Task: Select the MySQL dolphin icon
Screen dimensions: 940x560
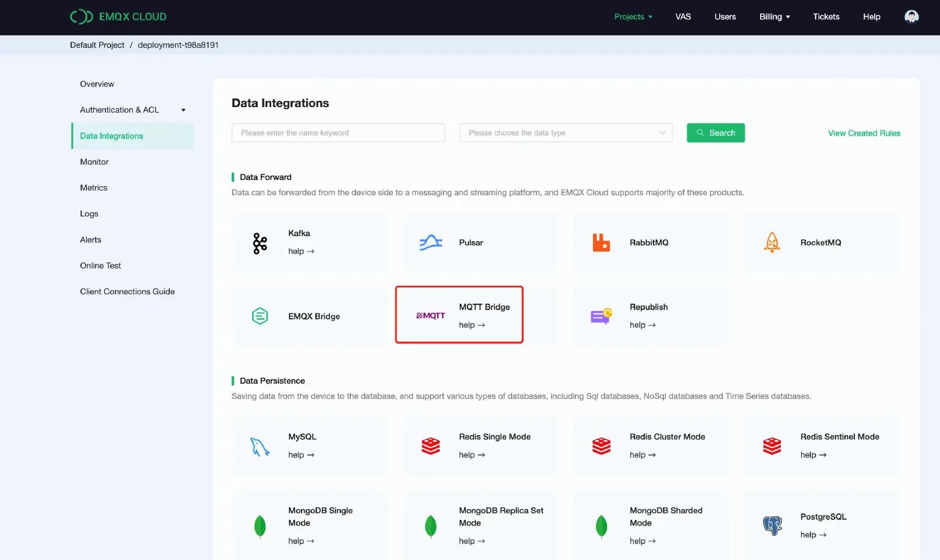Action: 259,446
